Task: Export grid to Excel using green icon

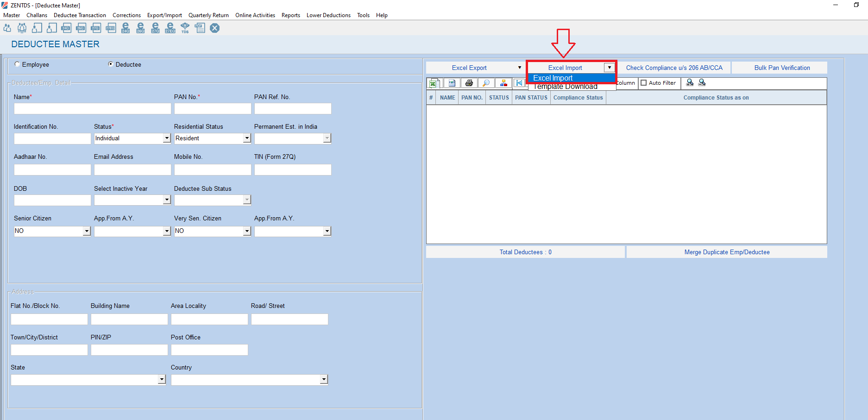Action: pyautogui.click(x=434, y=83)
